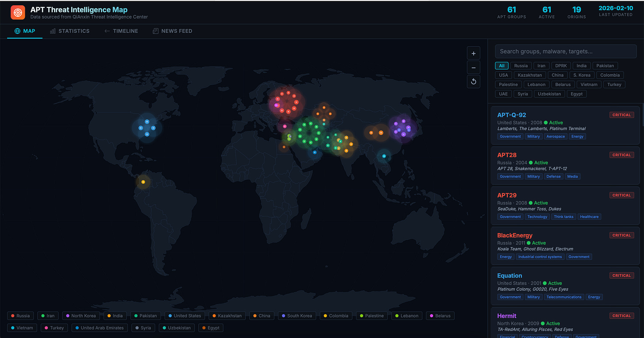Click the Aerospace tag on APT-Q-92
This screenshot has height=338, width=644.
coord(556,136)
